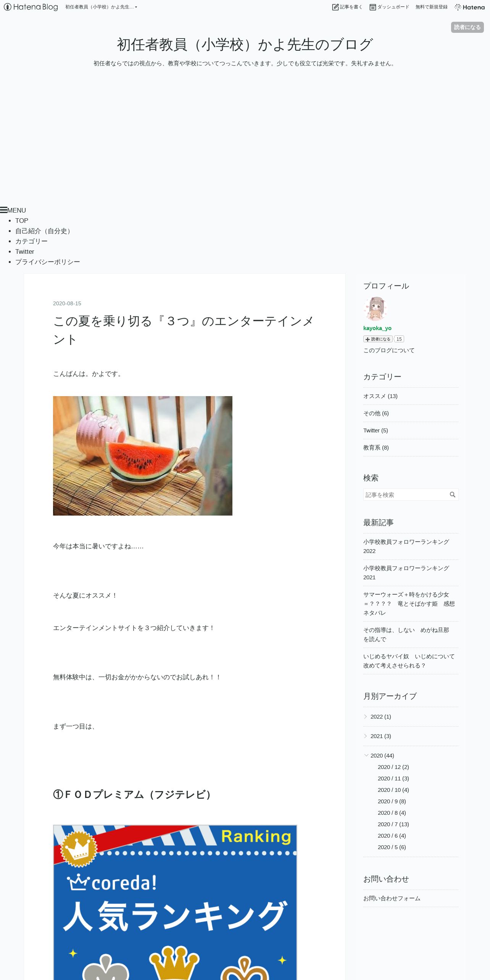Open the 2020 / 7 (13) archive link
Viewport: 490px width, 980px height.
click(393, 824)
